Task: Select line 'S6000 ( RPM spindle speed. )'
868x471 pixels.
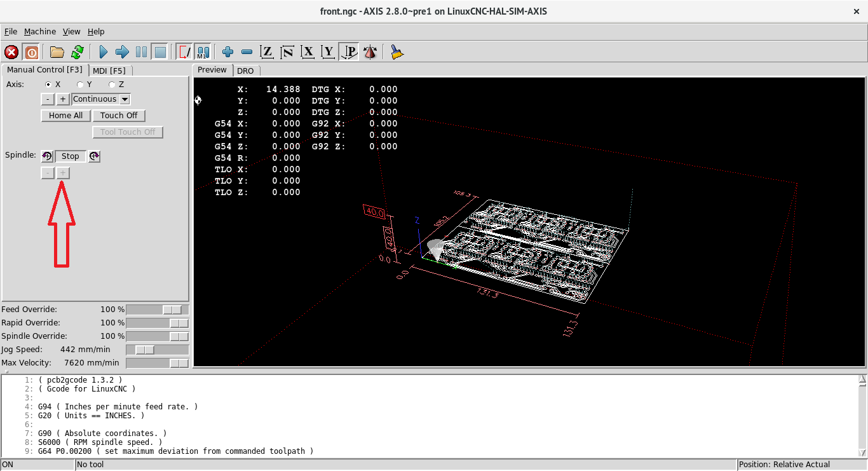Action: [100, 442]
